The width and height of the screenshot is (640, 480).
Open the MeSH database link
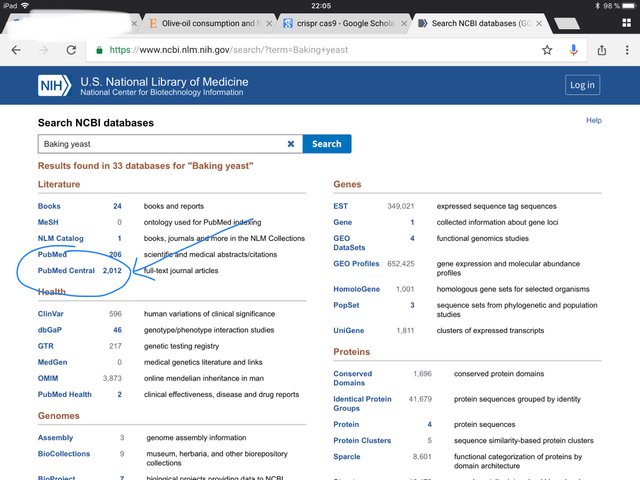[48, 222]
